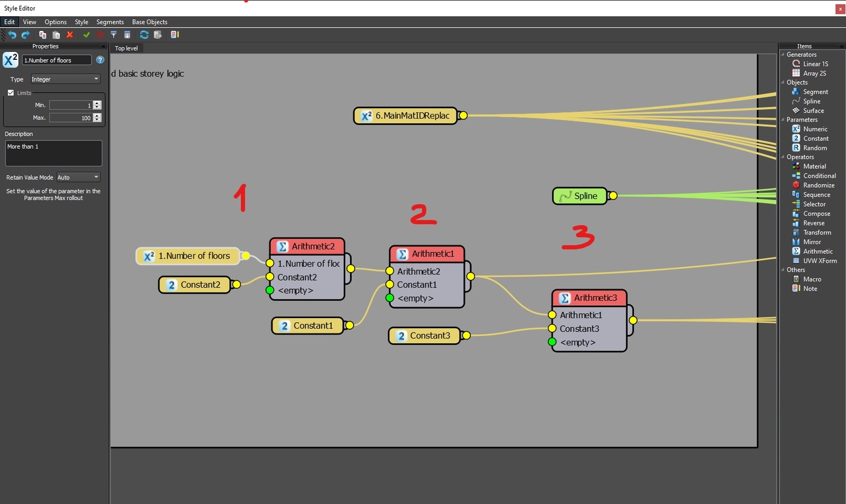Click the parameter name field '1.Number of floors'
The image size is (846, 504).
[57, 60]
